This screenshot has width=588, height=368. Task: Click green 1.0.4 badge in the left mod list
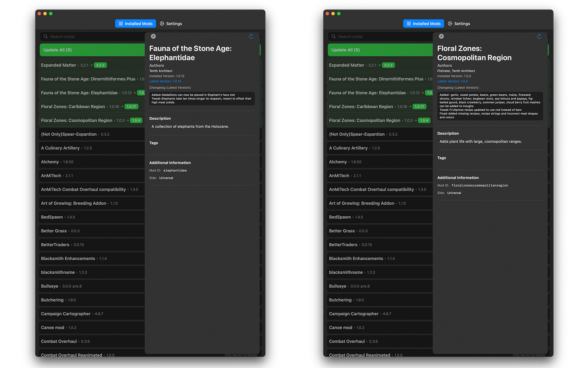(136, 121)
